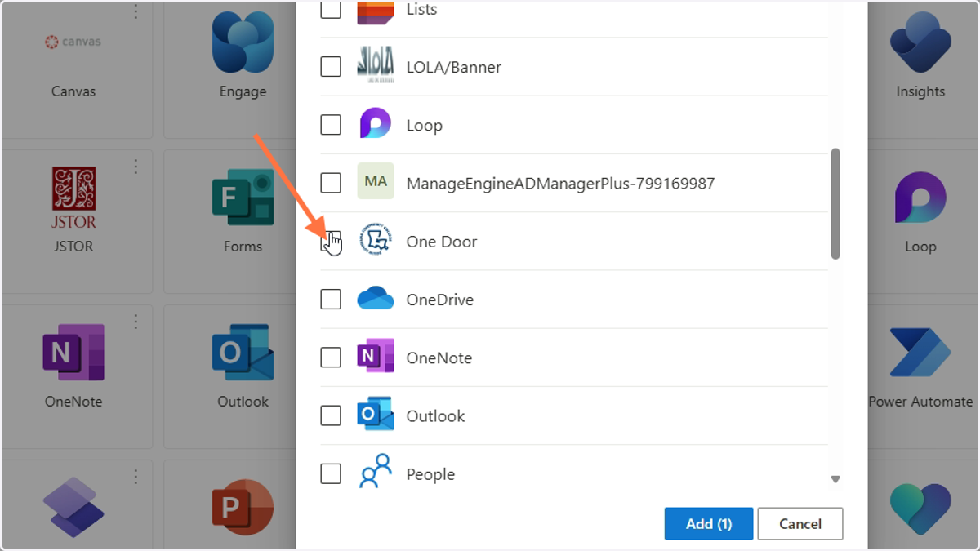
Task: Click the Cancel button
Action: click(x=800, y=523)
